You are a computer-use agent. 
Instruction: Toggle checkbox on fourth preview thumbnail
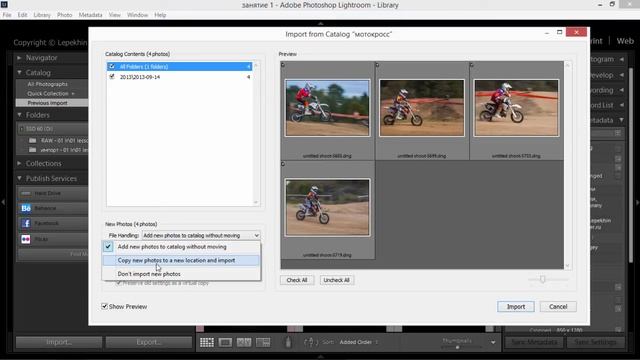283,164
